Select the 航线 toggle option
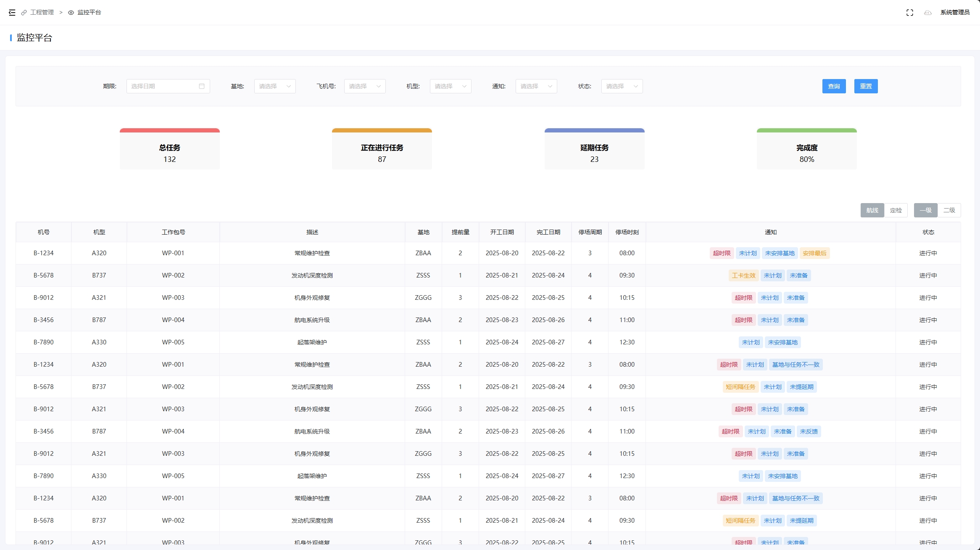 [872, 210]
